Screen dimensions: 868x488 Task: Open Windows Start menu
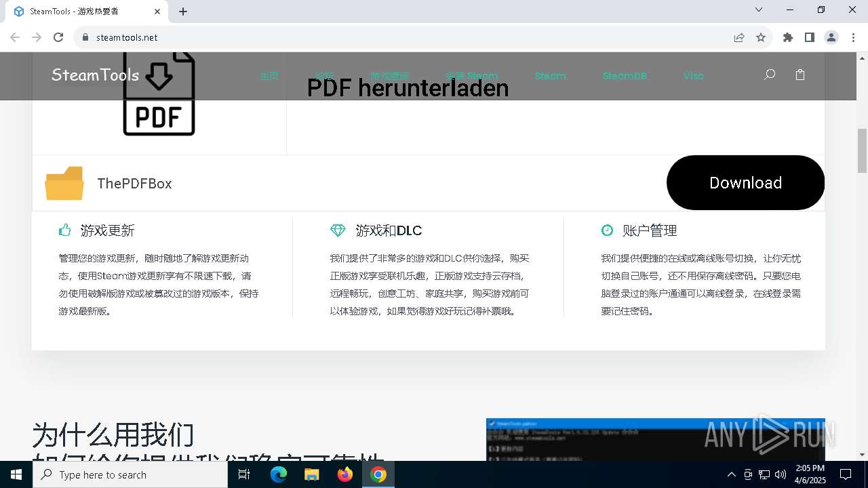16,474
